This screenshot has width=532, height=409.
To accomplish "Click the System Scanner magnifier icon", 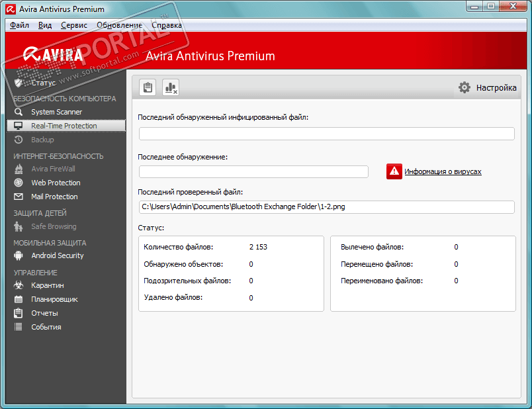I will 19,112.
